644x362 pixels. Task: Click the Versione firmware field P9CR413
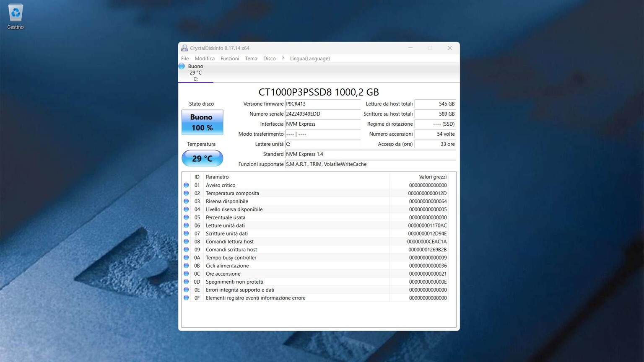[x=323, y=104]
